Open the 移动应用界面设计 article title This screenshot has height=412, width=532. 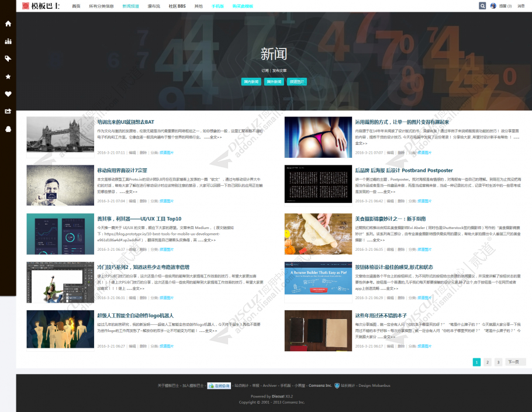[x=122, y=170]
